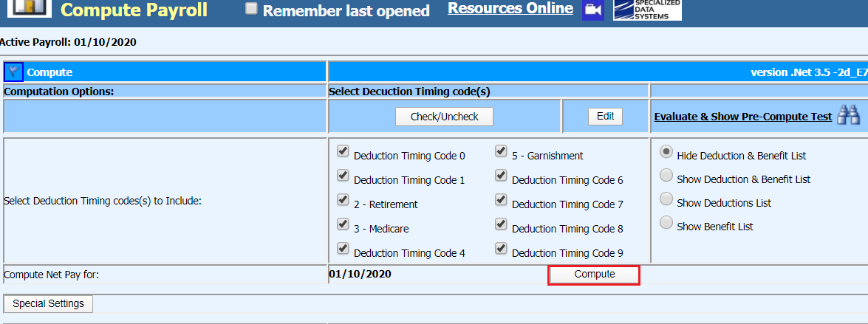The height and width of the screenshot is (324, 868).
Task: Click the Check/Uncheck button
Action: 444,117
